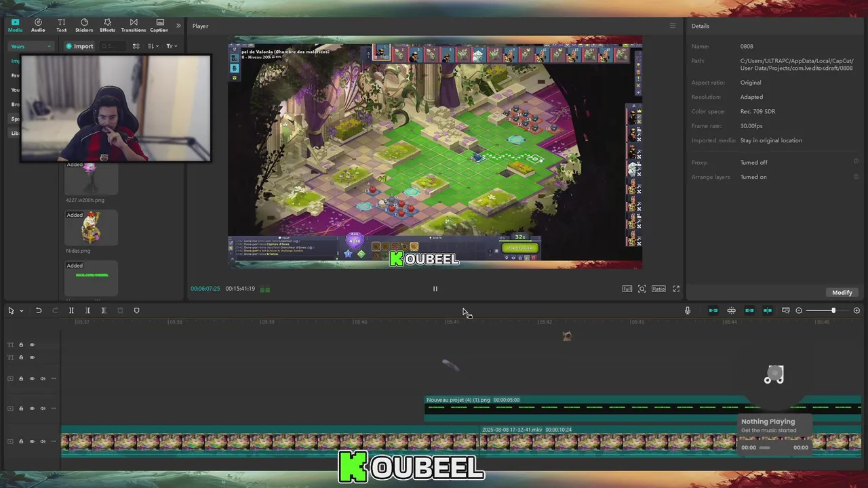The width and height of the screenshot is (868, 488).
Task: Mute the Nouveau projet clip's track
Action: click(x=43, y=409)
